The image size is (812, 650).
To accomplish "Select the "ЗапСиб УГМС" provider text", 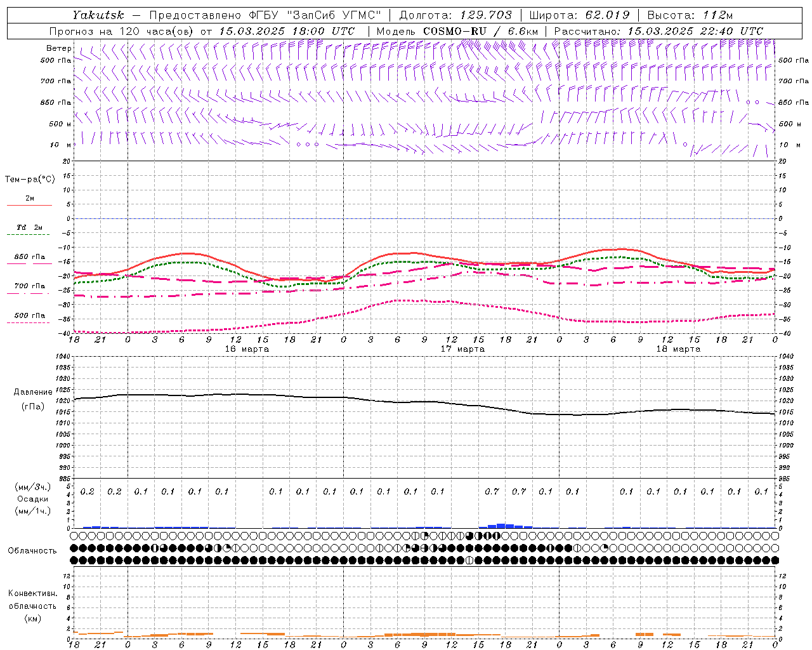I will [x=335, y=15].
